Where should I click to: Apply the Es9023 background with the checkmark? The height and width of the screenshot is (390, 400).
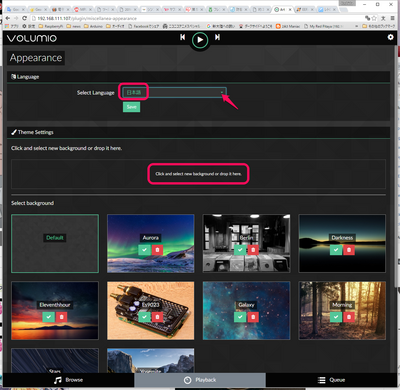[x=144, y=317]
